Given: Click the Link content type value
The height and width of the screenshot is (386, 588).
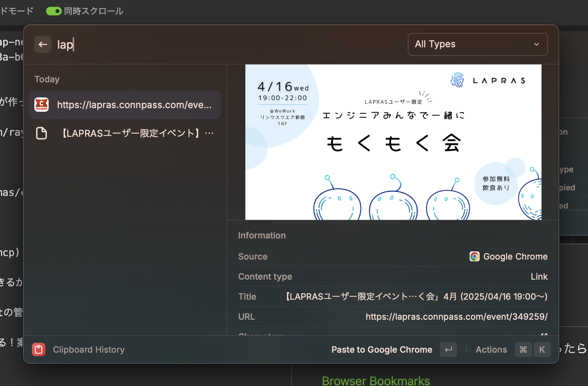Looking at the screenshot, I should (539, 276).
